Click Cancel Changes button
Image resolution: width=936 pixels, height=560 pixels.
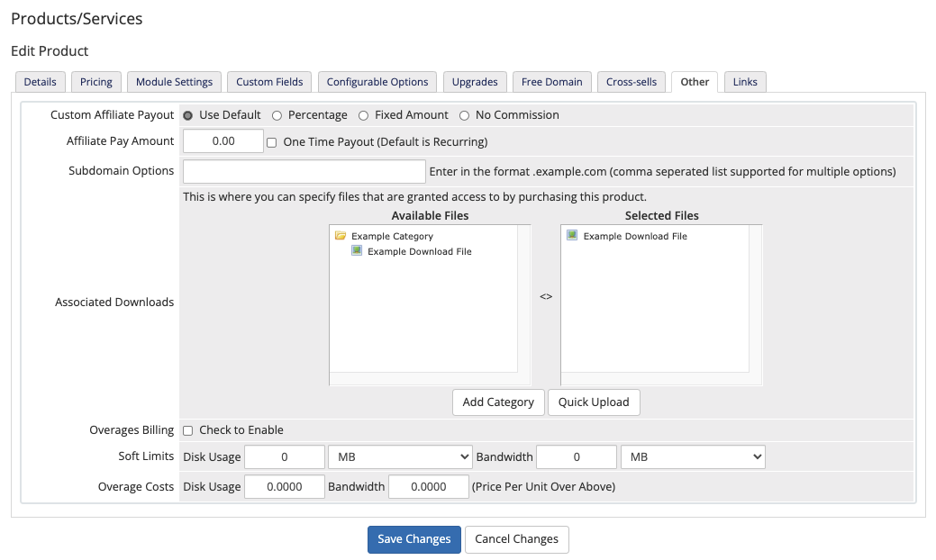(517, 539)
